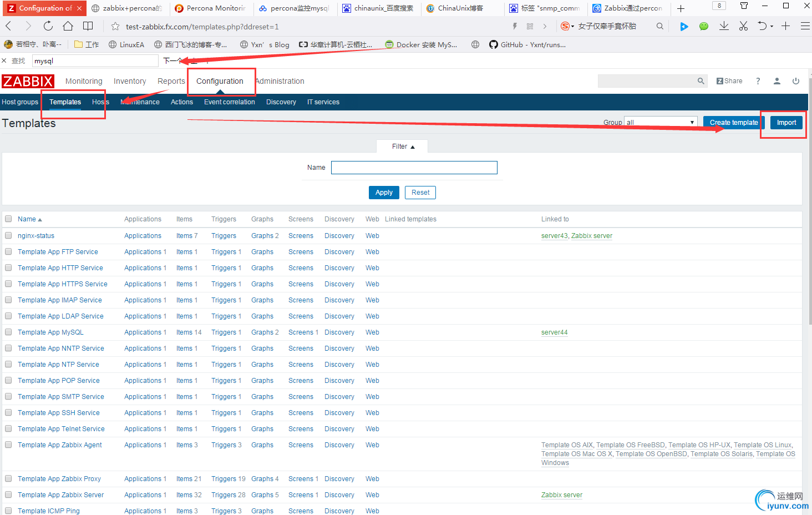Click the Apply filter button

[384, 193]
